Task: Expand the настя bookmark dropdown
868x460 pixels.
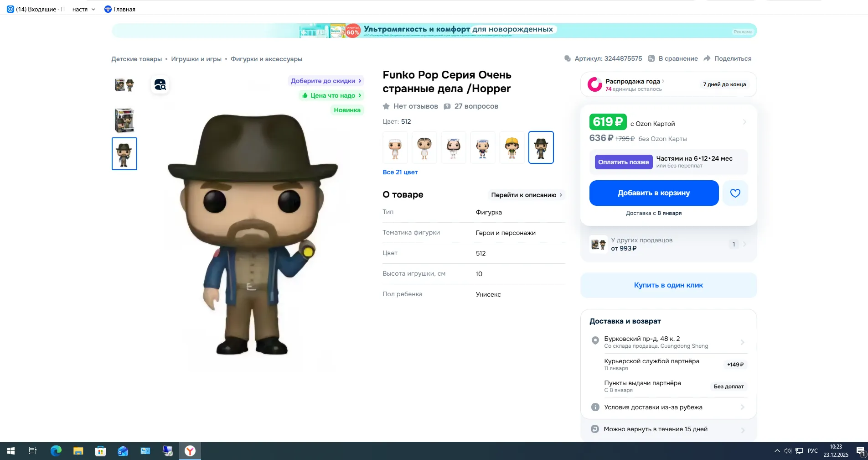Action: [x=93, y=9]
